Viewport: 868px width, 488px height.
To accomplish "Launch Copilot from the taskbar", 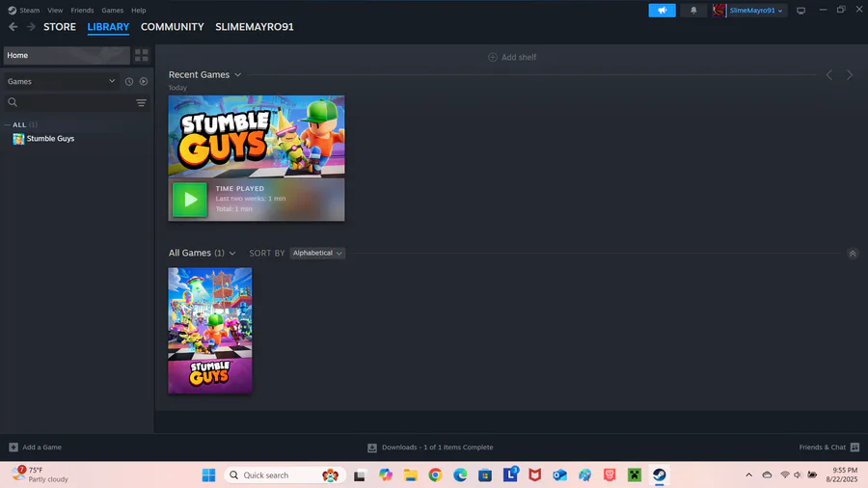I will pyautogui.click(x=385, y=474).
